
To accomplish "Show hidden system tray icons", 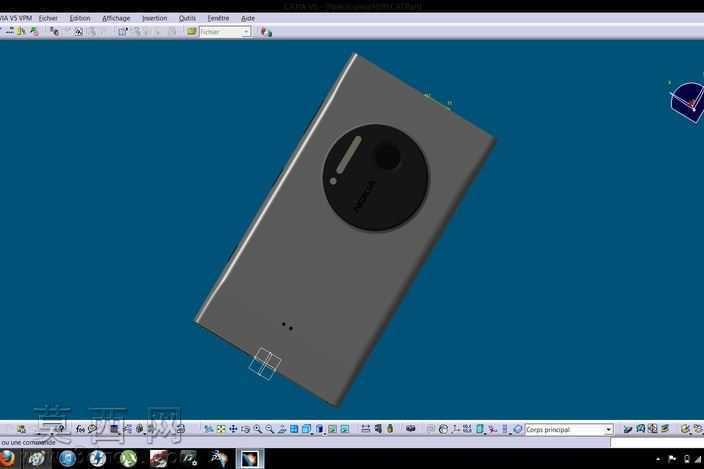I will tap(658, 459).
